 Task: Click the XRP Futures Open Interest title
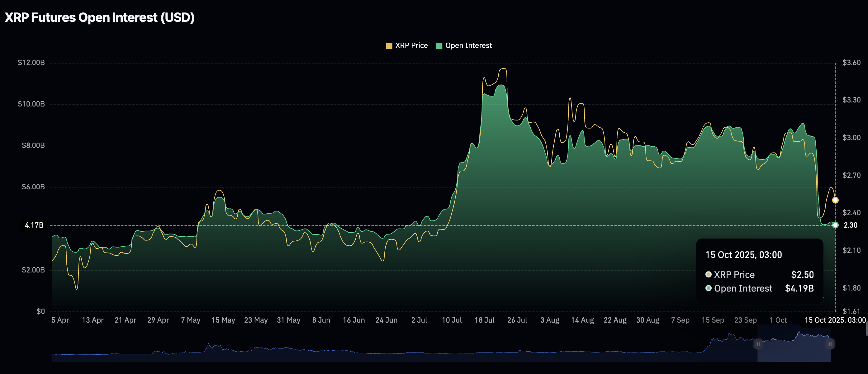[x=99, y=17]
